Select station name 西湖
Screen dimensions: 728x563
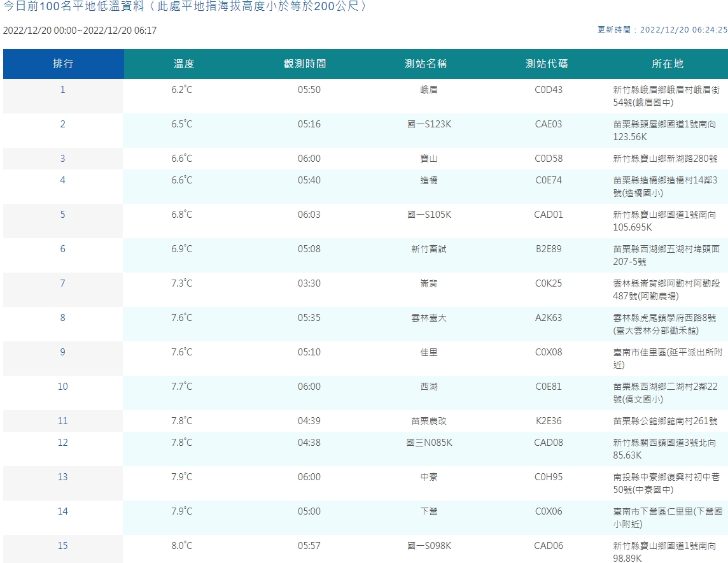[x=428, y=387]
